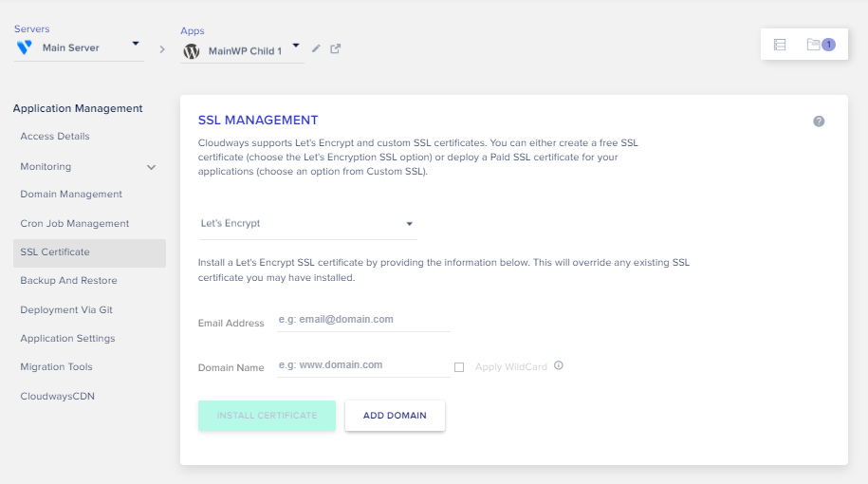Open Domain Management

pos(71,195)
